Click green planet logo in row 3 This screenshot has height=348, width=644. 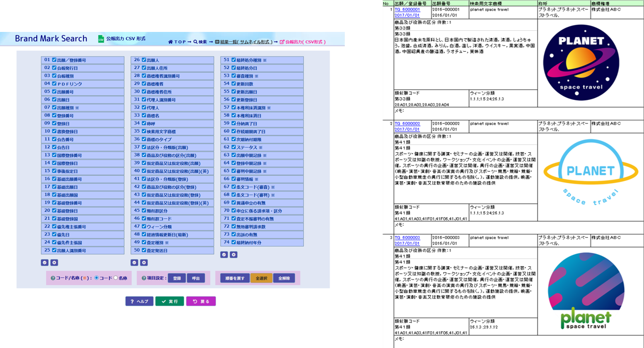tap(585, 290)
